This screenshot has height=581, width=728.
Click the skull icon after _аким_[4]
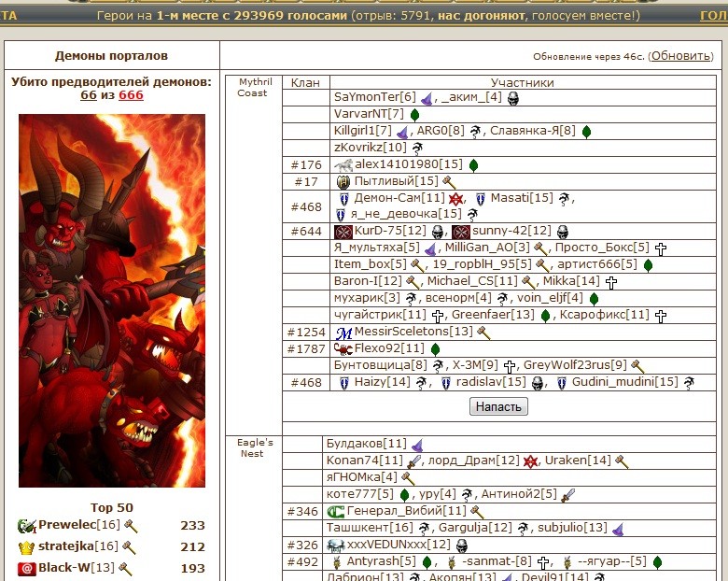(x=512, y=98)
